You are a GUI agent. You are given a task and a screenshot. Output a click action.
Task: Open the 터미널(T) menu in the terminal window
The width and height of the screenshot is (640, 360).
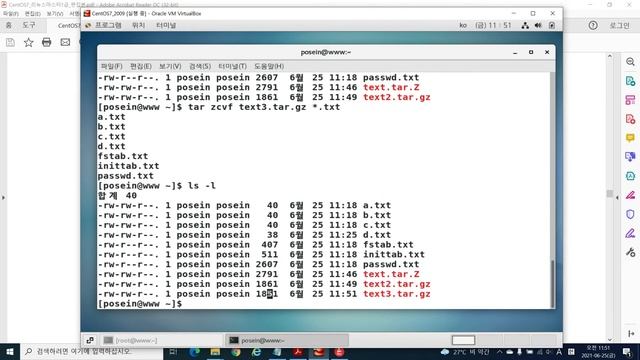pyautogui.click(x=232, y=66)
